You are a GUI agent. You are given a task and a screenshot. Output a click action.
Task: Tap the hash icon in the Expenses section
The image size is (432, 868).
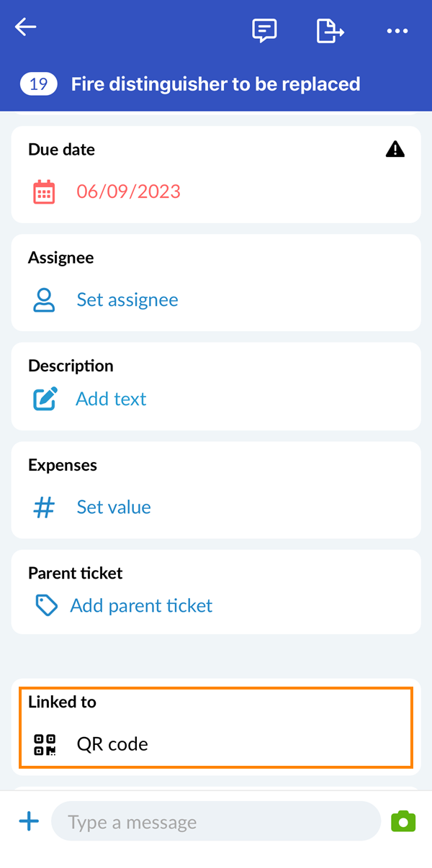tap(43, 507)
